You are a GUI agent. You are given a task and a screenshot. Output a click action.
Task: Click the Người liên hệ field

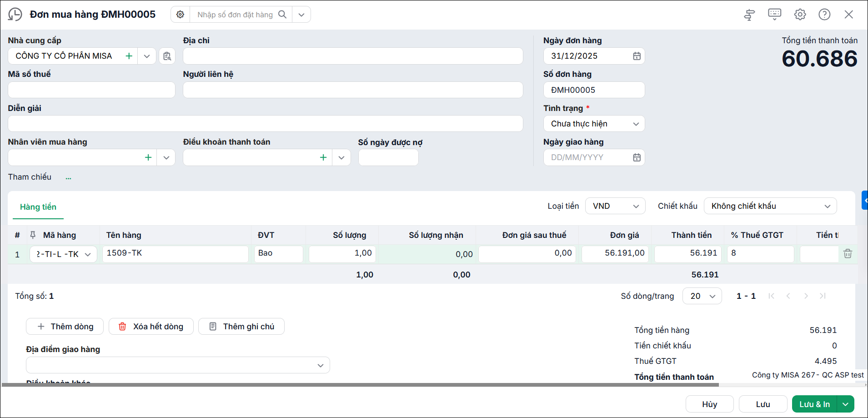click(x=353, y=90)
